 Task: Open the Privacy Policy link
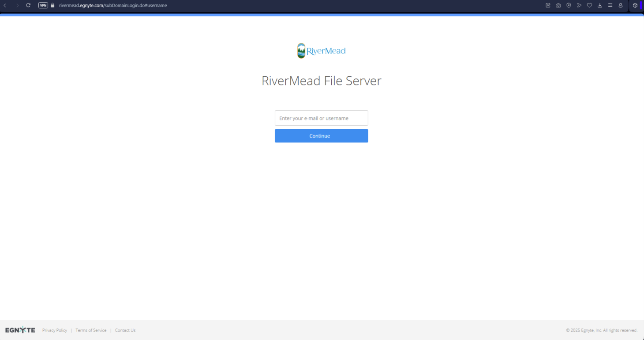pos(55,330)
